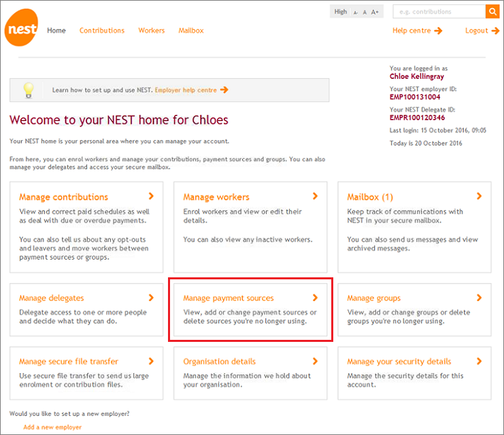Go to the Workers menu item
504x435 pixels.
click(152, 31)
